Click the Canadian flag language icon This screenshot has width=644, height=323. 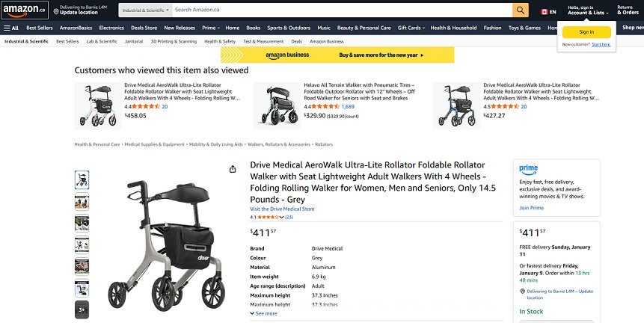[x=543, y=11]
